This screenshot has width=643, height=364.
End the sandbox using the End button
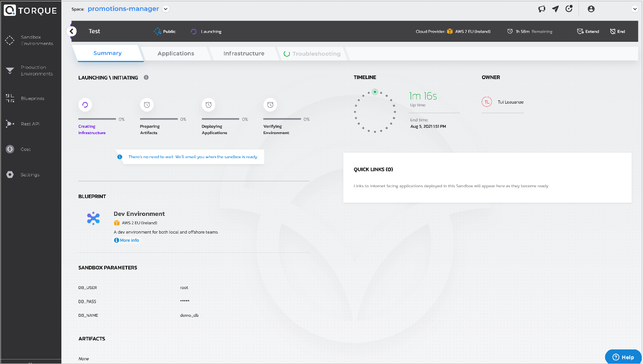(617, 31)
